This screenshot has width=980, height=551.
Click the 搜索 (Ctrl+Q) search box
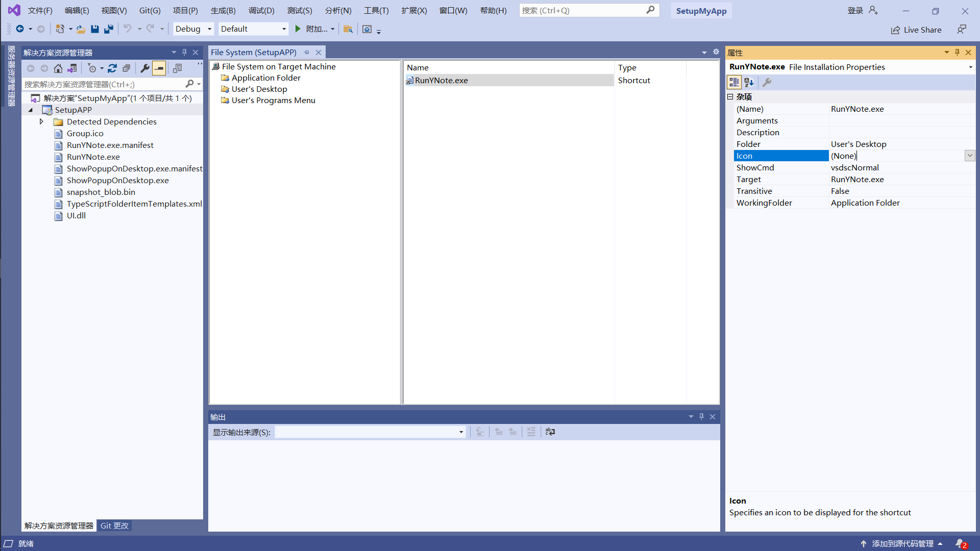[x=582, y=10]
